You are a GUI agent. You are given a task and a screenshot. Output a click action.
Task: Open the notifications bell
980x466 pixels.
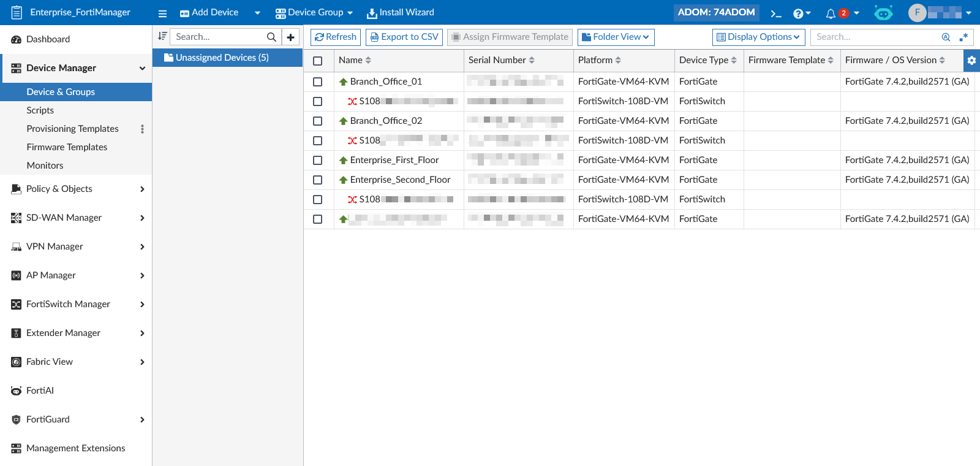click(x=831, y=13)
